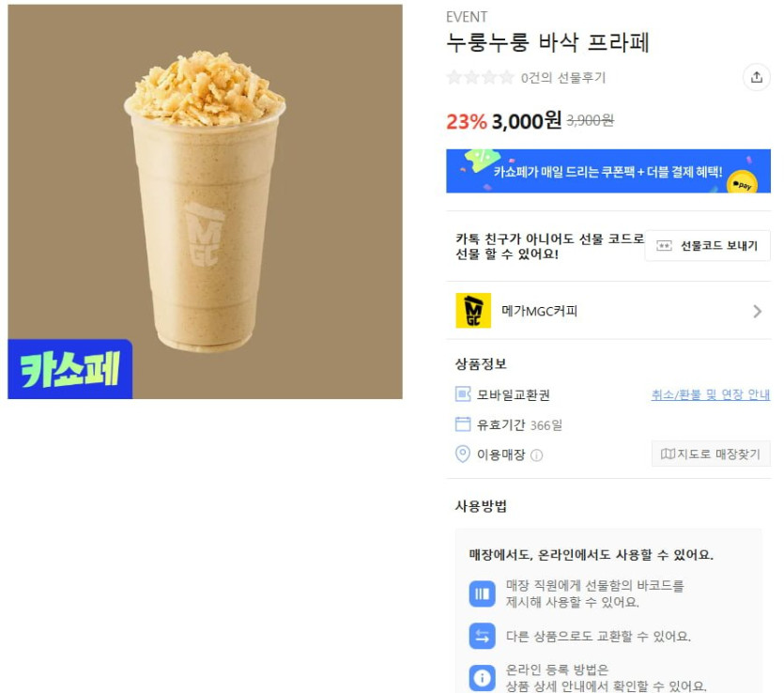Viewport: 784px width, 693px height.
Task: Click the 이용매장 label
Action: pyautogui.click(x=500, y=454)
